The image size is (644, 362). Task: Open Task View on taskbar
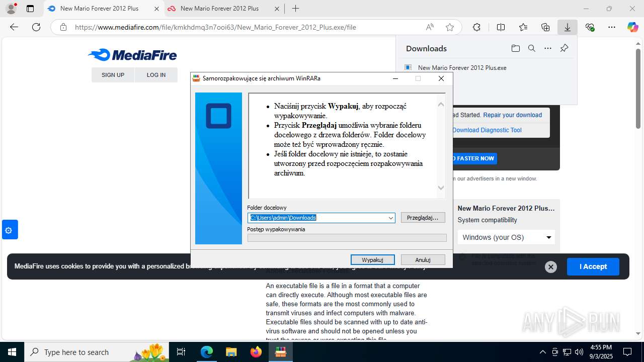(x=181, y=352)
